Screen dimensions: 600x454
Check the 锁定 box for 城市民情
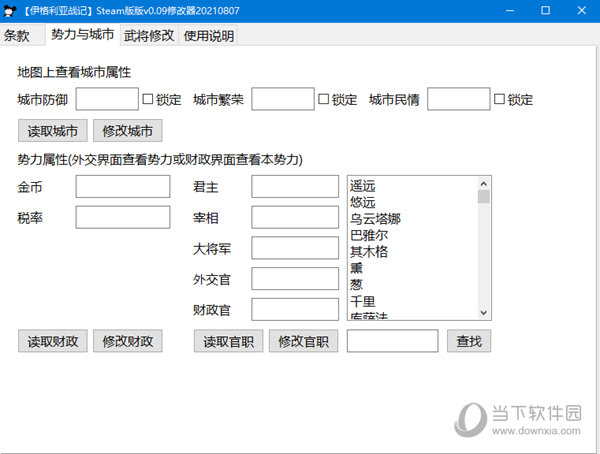499,99
